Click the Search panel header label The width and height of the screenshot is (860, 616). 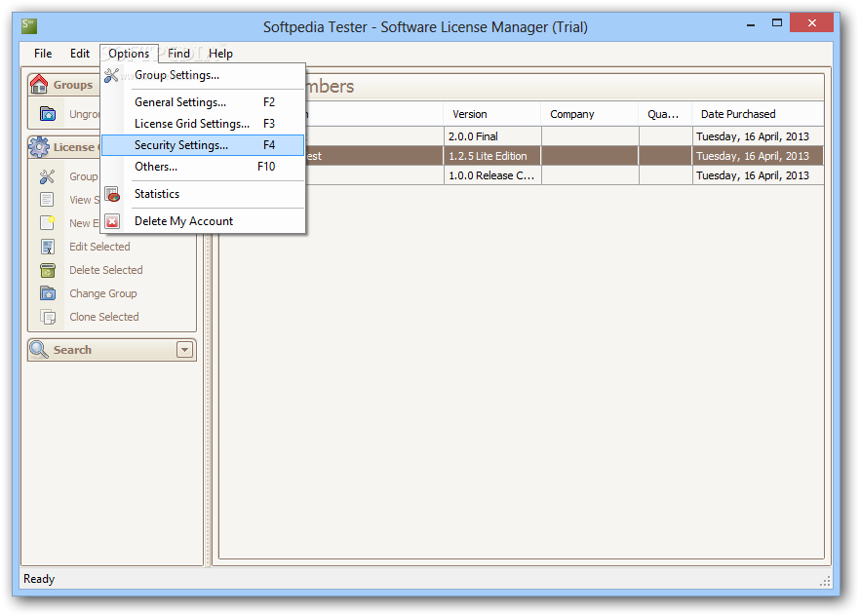point(72,350)
